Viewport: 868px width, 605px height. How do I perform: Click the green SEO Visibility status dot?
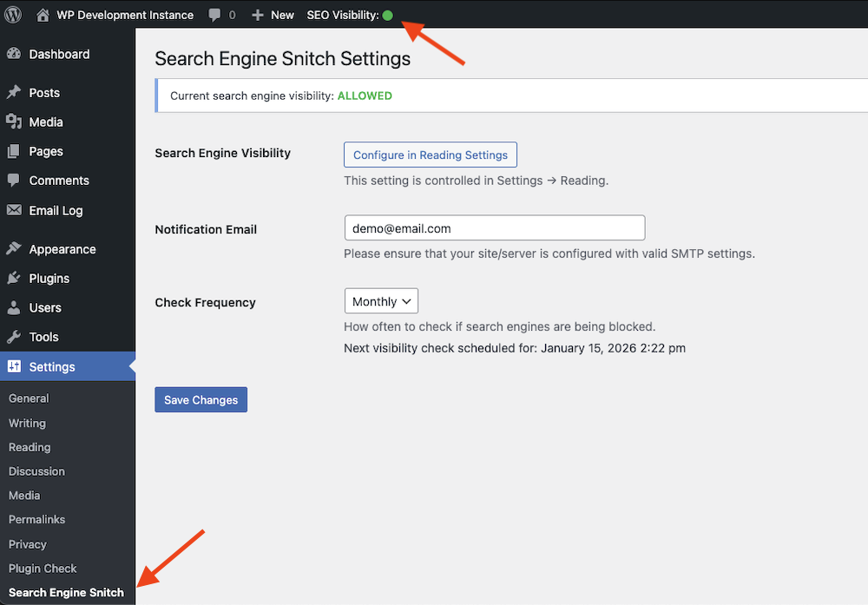[388, 15]
